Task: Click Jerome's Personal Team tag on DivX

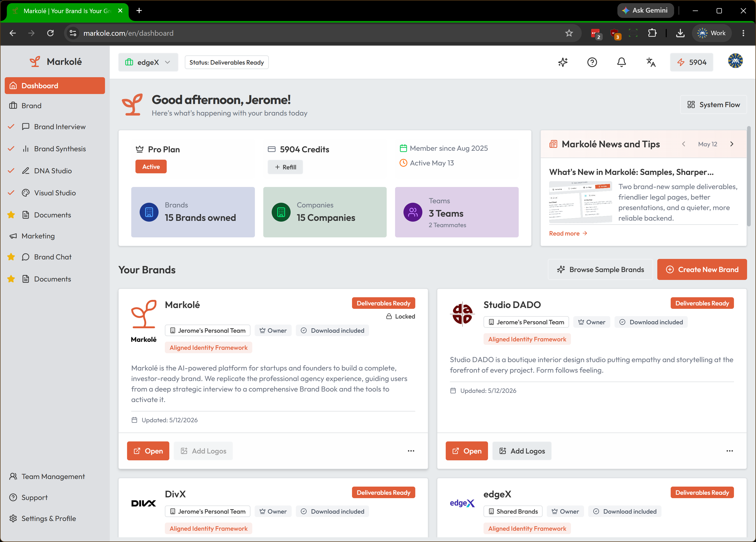Action: [x=207, y=511]
